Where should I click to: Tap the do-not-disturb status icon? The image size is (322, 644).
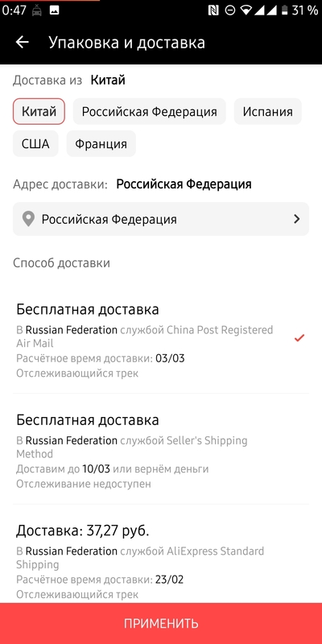point(230,10)
